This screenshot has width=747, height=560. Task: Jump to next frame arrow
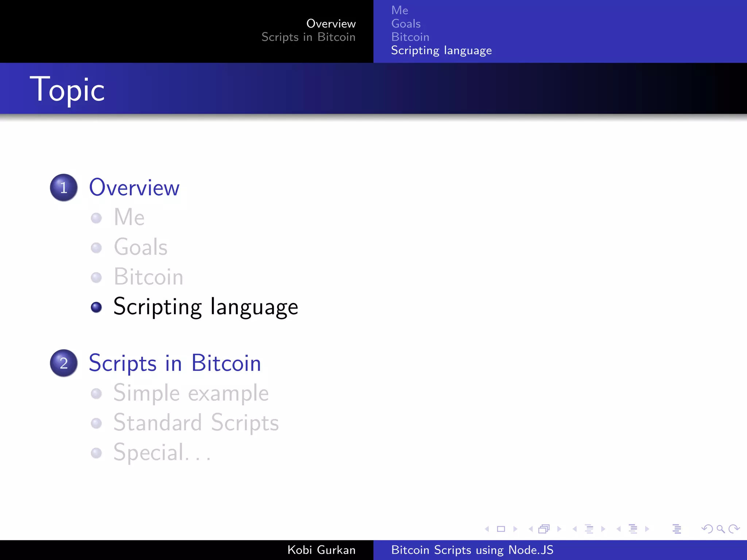tap(559, 529)
